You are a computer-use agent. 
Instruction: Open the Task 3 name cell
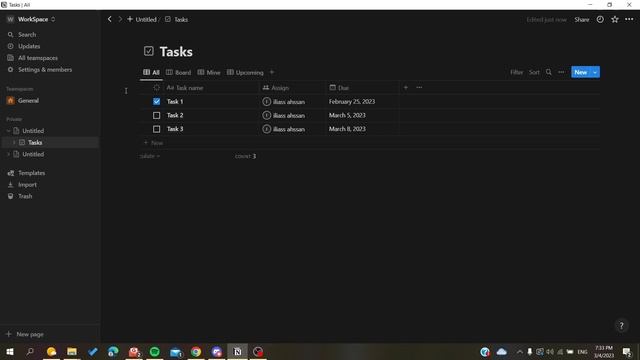211,129
